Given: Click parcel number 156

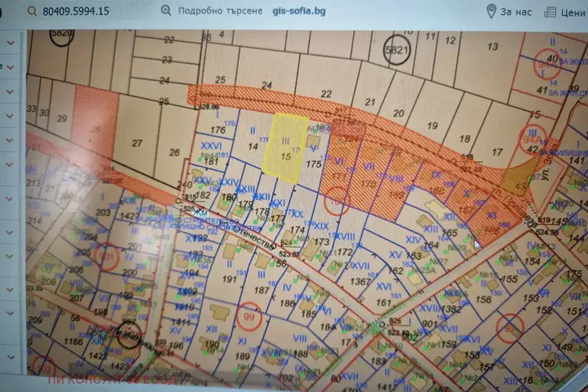Looking at the screenshot, I should pos(483,299).
